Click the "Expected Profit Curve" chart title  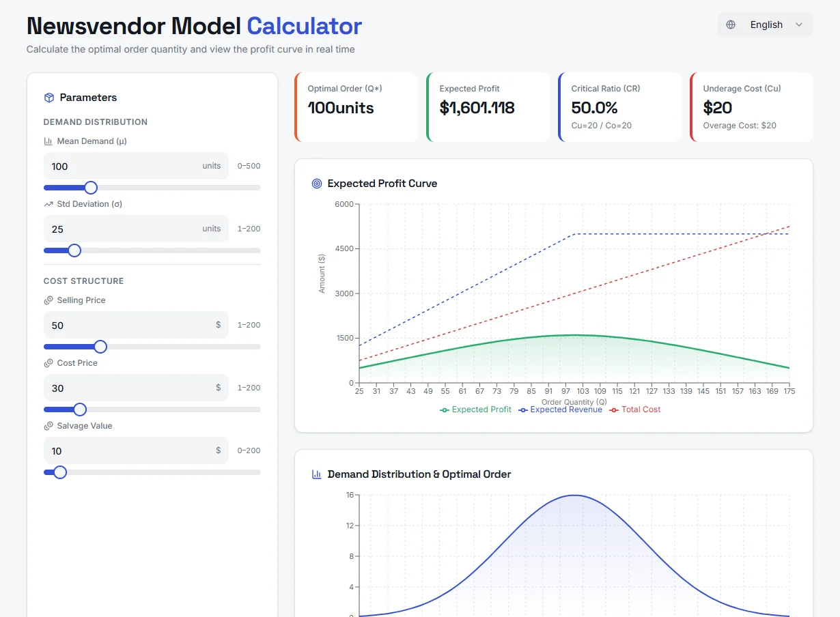[382, 184]
